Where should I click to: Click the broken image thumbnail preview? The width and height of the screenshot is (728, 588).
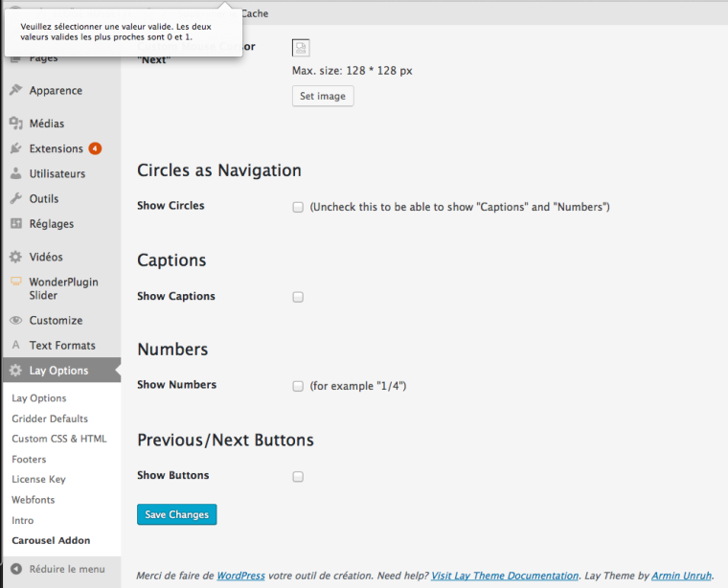(300, 48)
